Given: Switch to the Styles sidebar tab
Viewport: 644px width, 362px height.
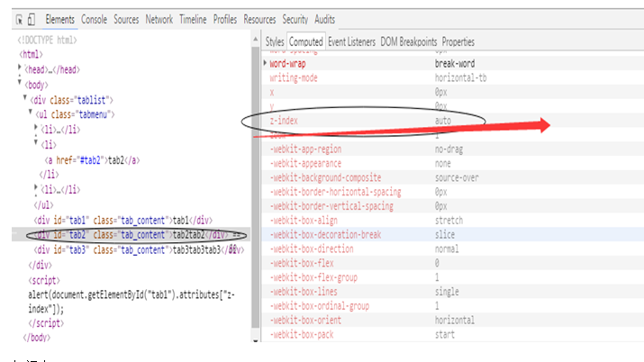Looking at the screenshot, I should [275, 41].
